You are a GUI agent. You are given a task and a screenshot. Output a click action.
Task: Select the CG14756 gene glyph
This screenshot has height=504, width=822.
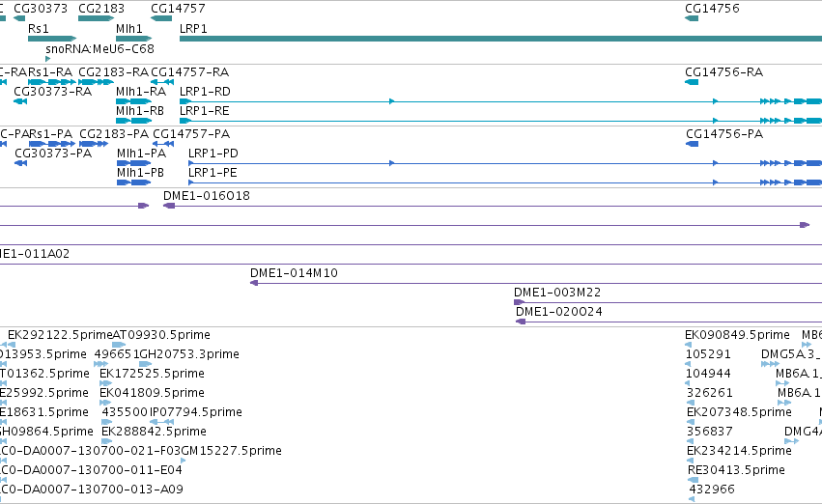pos(692,18)
